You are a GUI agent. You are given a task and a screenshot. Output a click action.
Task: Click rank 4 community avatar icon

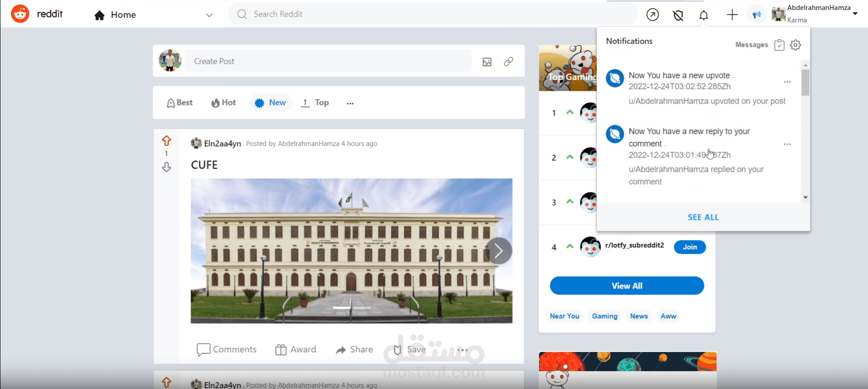(x=590, y=247)
